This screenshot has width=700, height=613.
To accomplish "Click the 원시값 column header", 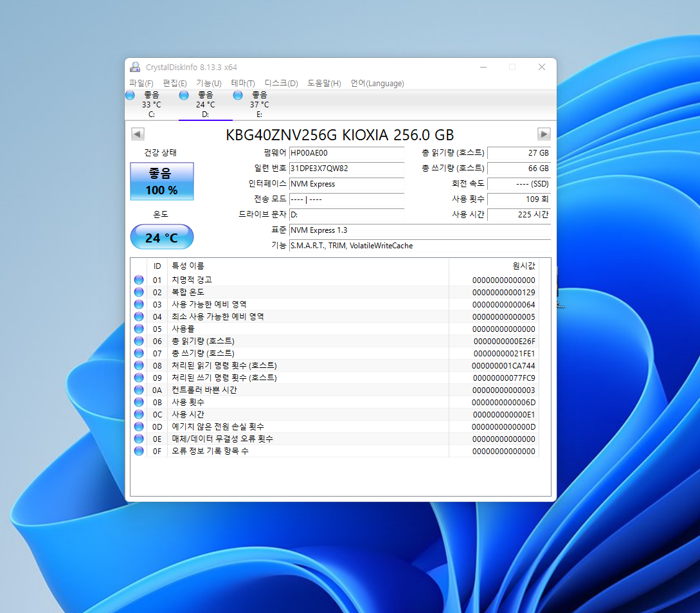I will click(x=494, y=266).
